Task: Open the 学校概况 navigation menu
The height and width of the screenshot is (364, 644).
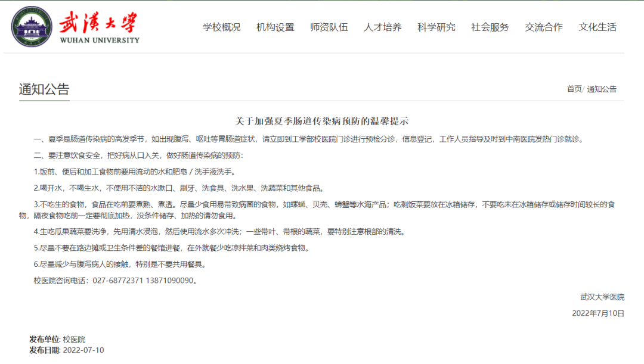Action: click(x=221, y=27)
